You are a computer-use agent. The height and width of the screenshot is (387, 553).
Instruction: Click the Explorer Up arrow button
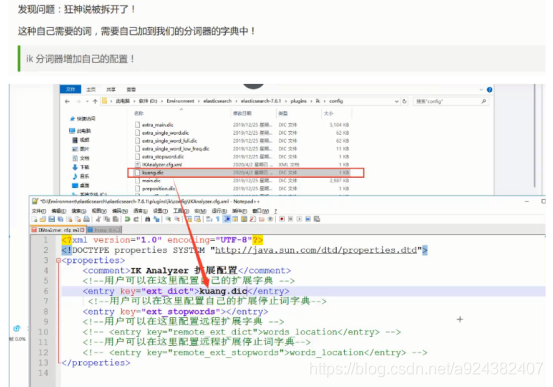pyautogui.click(x=95, y=101)
